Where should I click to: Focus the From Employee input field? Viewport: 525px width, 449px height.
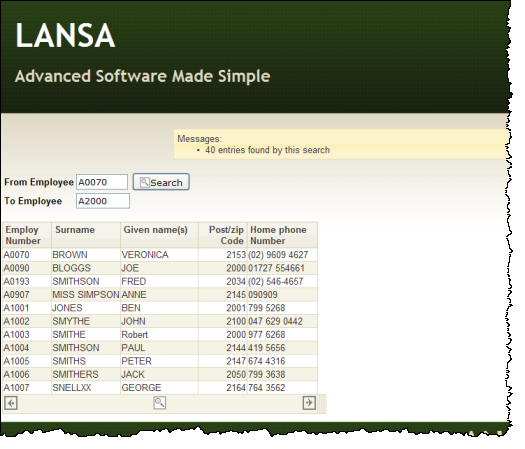click(x=102, y=182)
